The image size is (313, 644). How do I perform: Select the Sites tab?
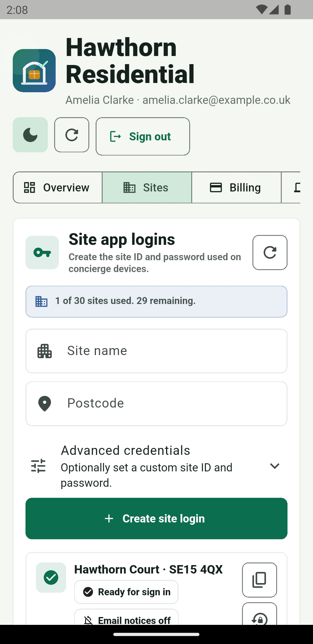coord(147,187)
